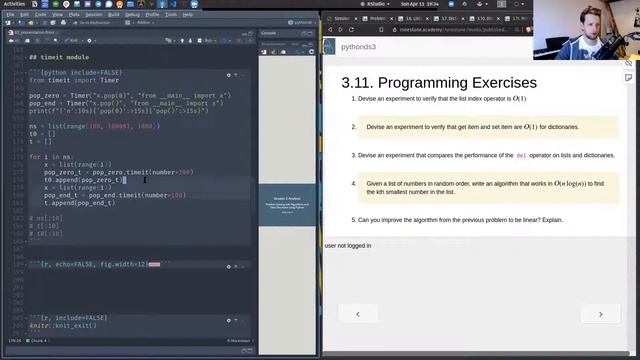This screenshot has height=360, width=640.
Task: Run the python include=FALSE chunk
Action: coord(243,75)
